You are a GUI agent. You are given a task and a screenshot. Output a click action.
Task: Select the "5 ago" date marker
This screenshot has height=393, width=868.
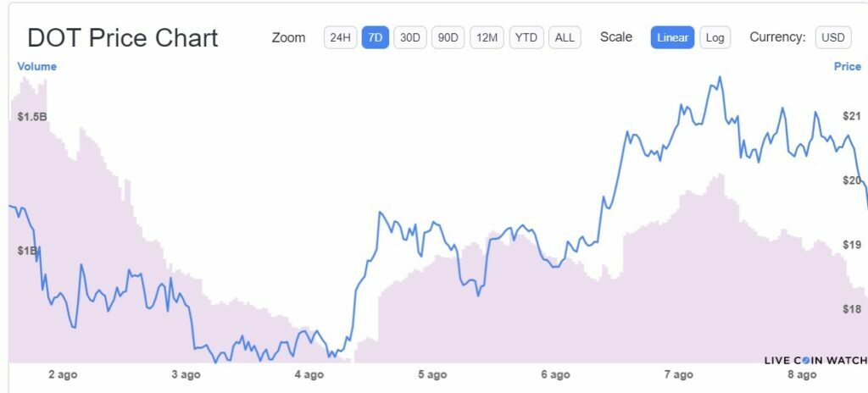(432, 374)
